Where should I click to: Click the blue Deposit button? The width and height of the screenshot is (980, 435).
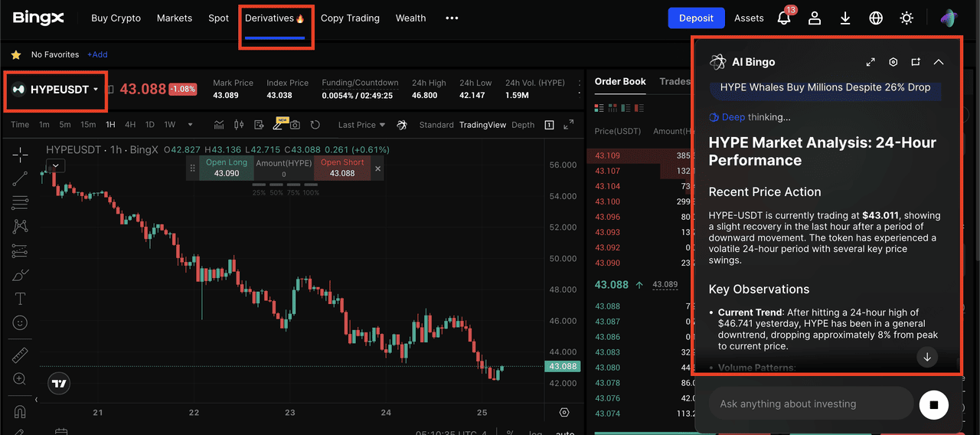tap(696, 18)
